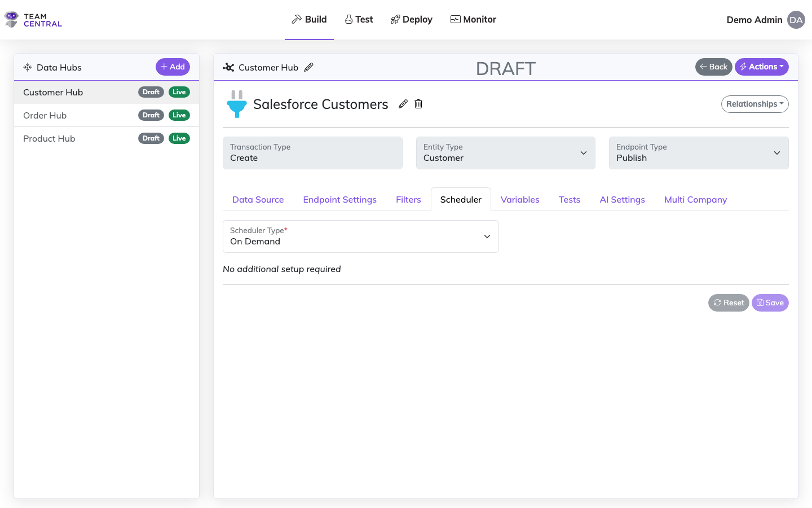Click the Relationships button
The width and height of the screenshot is (812, 508).
[754, 104]
